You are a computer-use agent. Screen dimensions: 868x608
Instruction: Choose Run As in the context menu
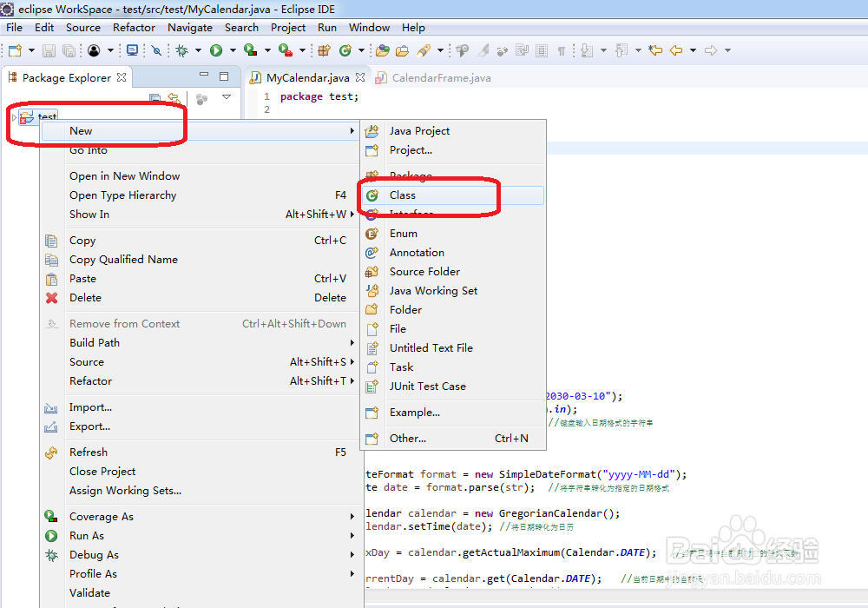click(200, 536)
